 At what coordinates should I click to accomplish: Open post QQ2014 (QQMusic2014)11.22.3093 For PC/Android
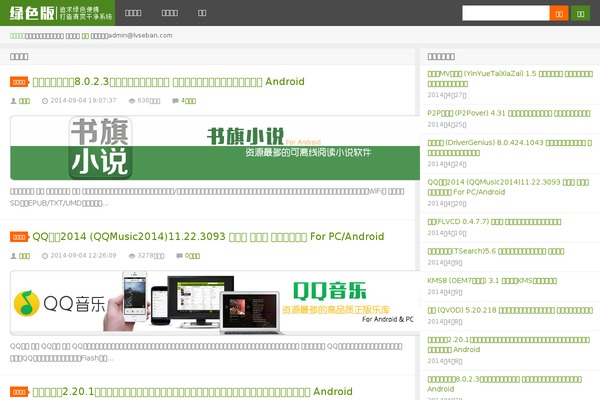(208, 237)
